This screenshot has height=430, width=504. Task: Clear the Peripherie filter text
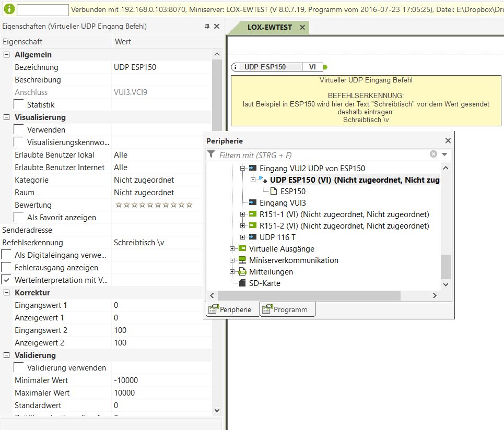433,154
